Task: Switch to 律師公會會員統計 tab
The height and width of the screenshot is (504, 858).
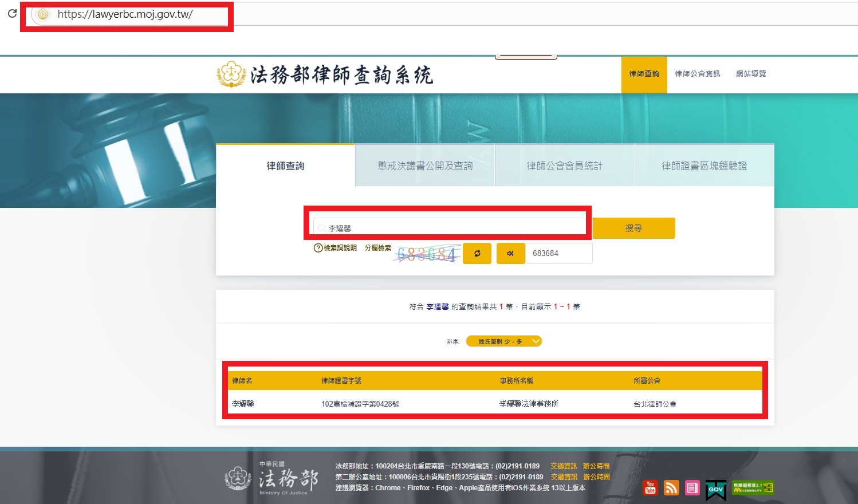Action: (x=564, y=166)
